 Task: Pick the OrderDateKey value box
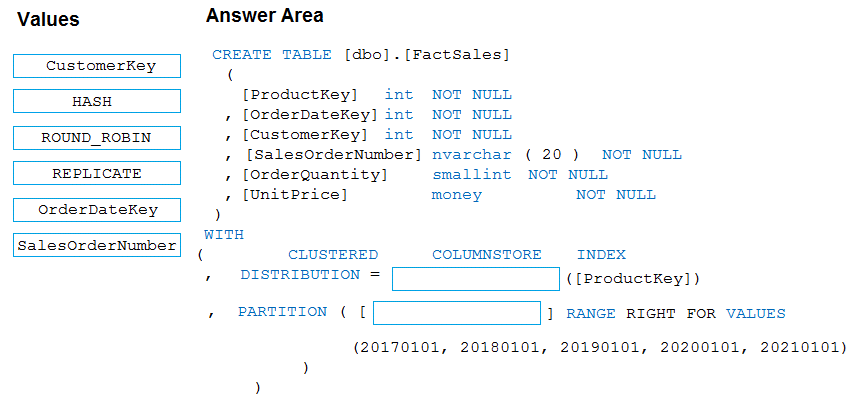point(97,210)
